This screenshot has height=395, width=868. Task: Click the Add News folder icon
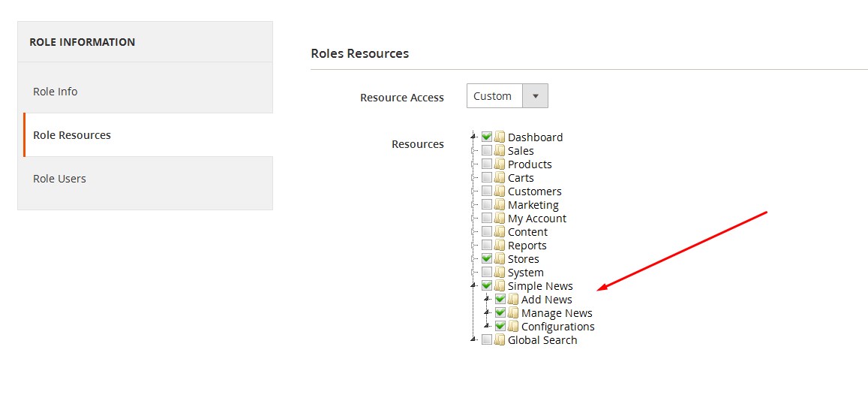point(513,299)
